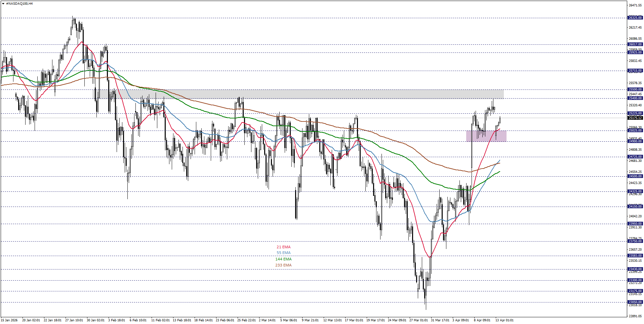Select the brown 233 EMA legend entry
Viewport: 644px width, 324px height.
pos(284,265)
